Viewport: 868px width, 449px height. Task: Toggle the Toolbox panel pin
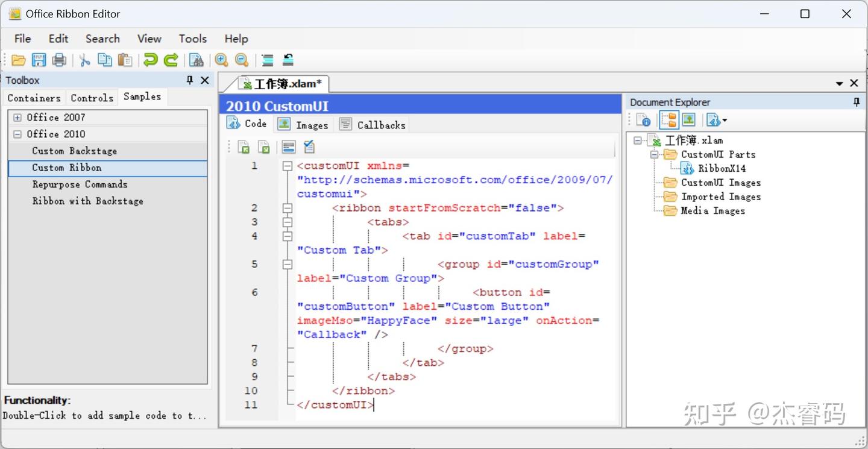[x=190, y=80]
